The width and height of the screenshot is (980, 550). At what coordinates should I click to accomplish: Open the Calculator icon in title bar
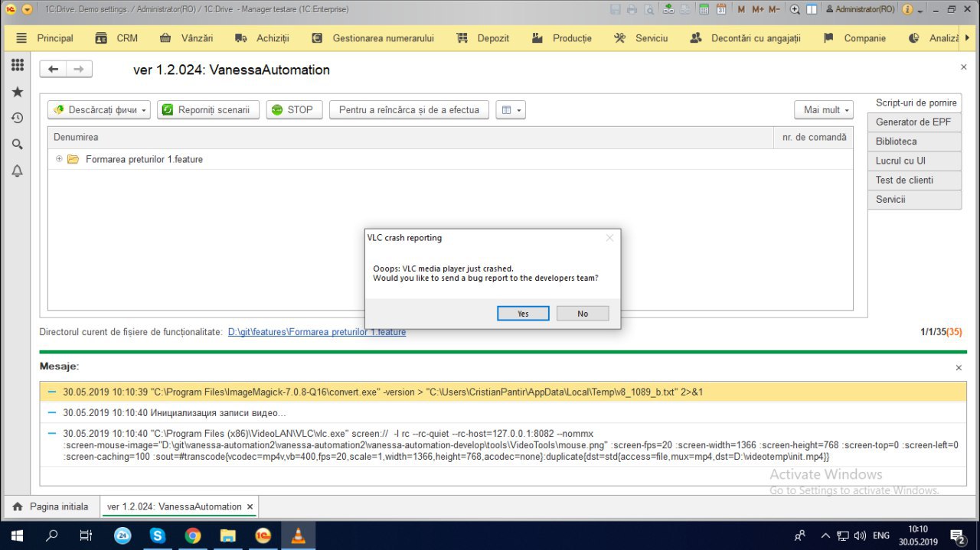click(x=704, y=9)
